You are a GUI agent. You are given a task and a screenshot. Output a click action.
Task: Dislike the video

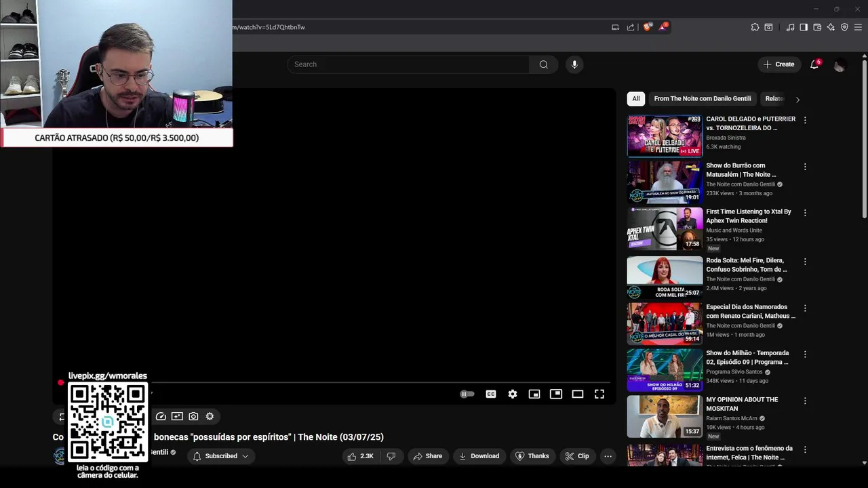pos(391,456)
